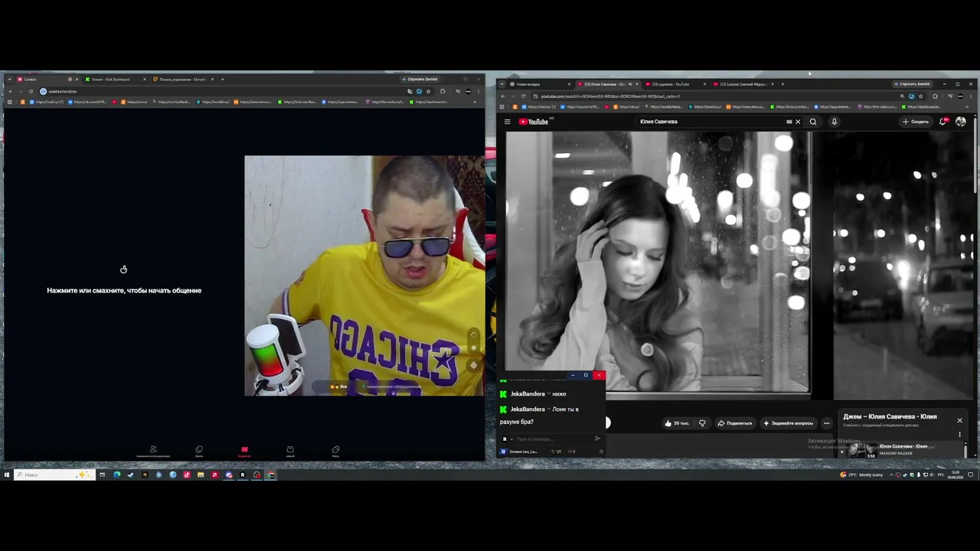Click the red center icon in rulet.tv bottom bar
980x551 pixels.
point(244,452)
